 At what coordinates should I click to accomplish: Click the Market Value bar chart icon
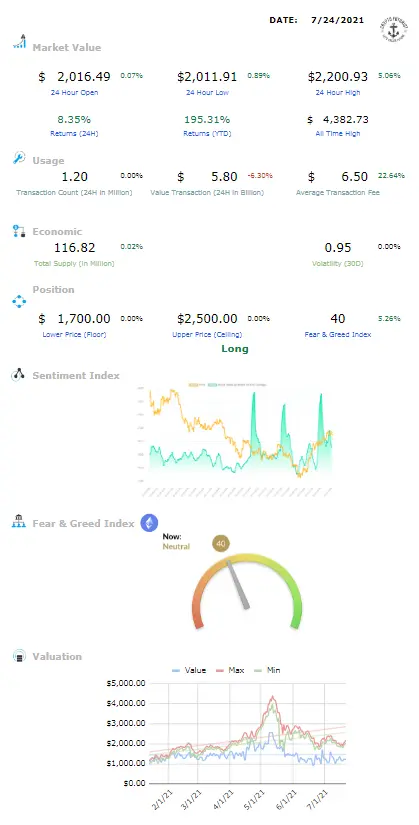click(x=19, y=42)
